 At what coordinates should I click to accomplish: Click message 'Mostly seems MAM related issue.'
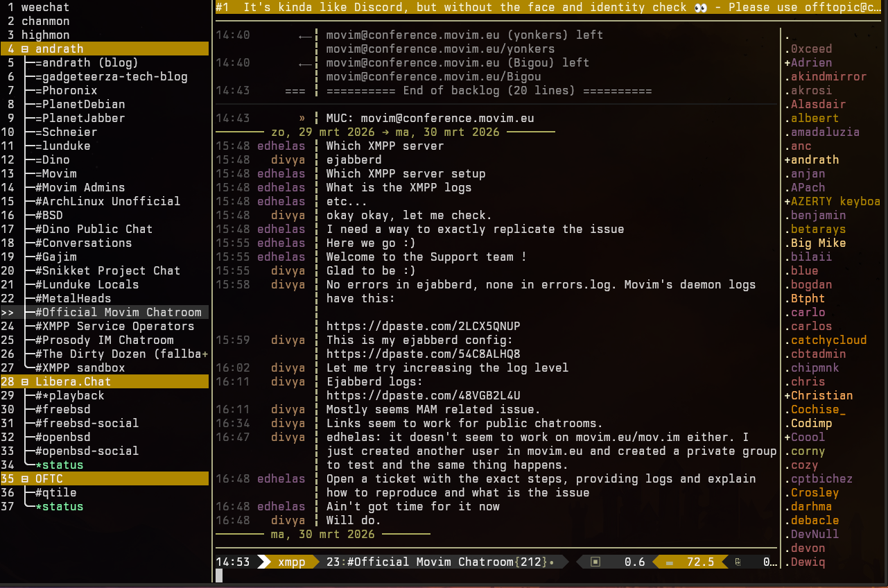pos(433,409)
